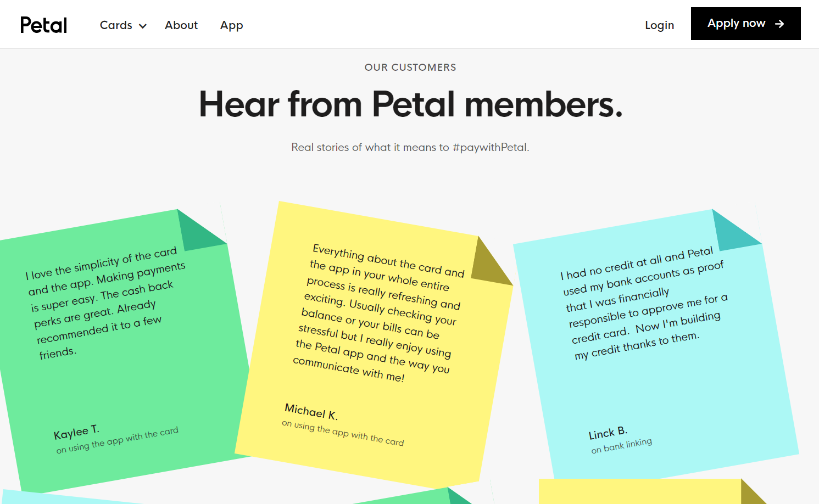Click the folded corner of the blue note
Screen dimensions: 819x504
point(738,229)
